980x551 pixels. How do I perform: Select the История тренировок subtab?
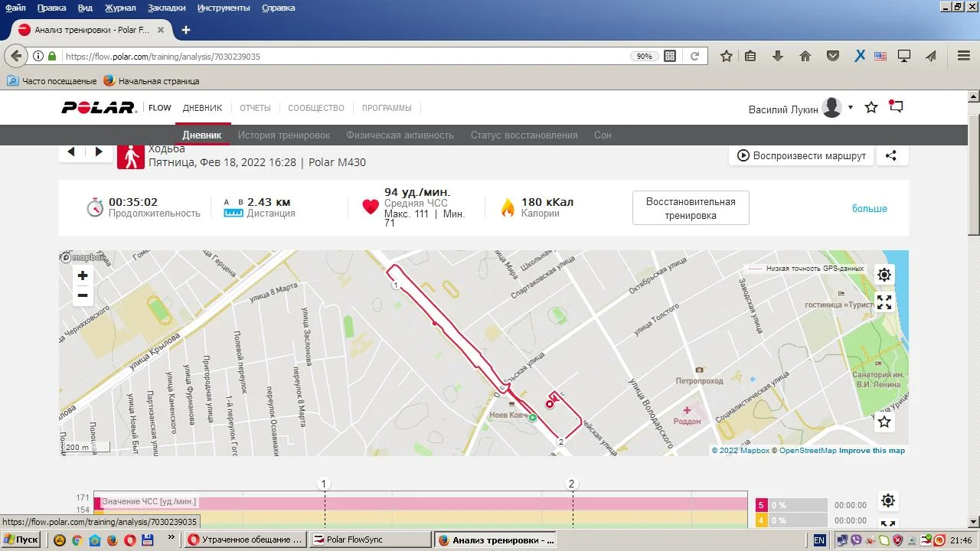(284, 135)
